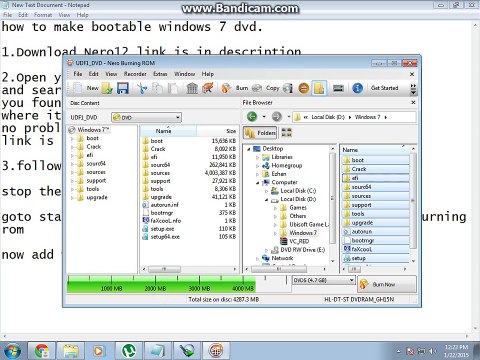The height and width of the screenshot is (360, 480).
Task: Expand the Games folder node
Action: pos(275,208)
